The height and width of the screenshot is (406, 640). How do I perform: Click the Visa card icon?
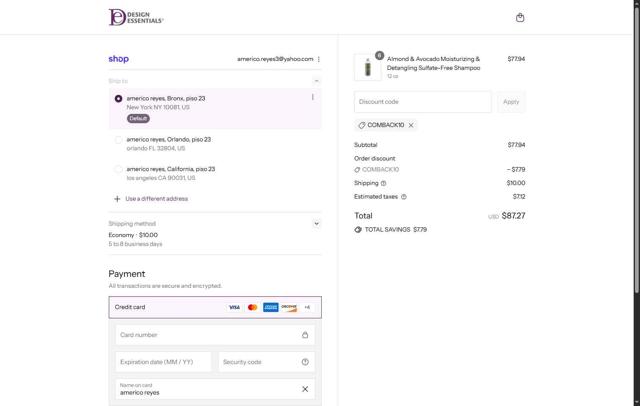pyautogui.click(x=234, y=307)
